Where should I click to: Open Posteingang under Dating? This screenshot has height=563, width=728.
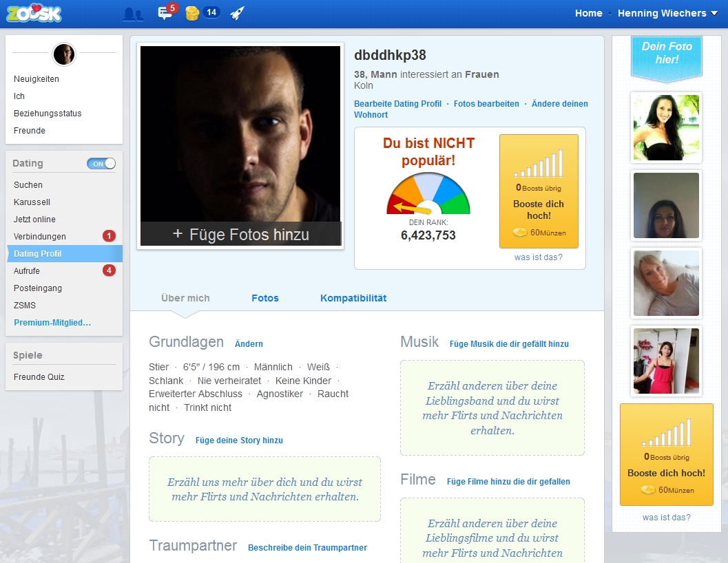(38, 288)
